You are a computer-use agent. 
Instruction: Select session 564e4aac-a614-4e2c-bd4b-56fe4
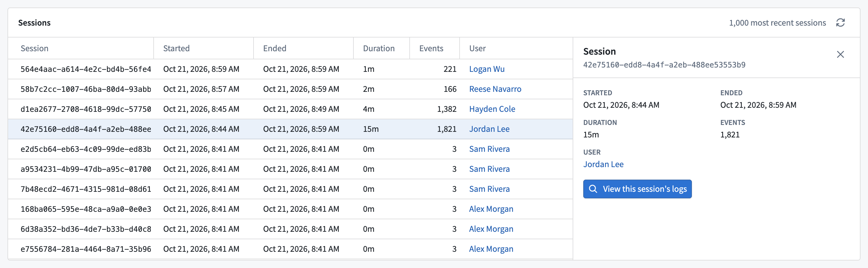tap(86, 69)
